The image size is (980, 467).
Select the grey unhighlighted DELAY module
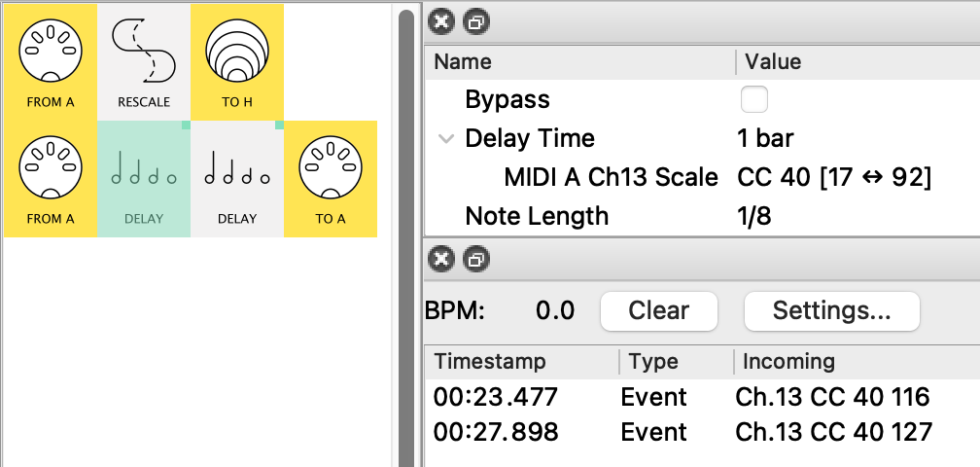click(x=237, y=178)
